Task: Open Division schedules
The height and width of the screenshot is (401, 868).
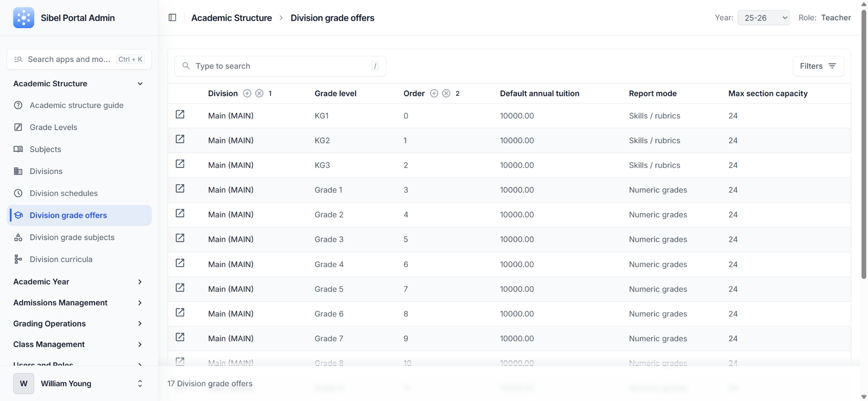Action: coord(63,193)
